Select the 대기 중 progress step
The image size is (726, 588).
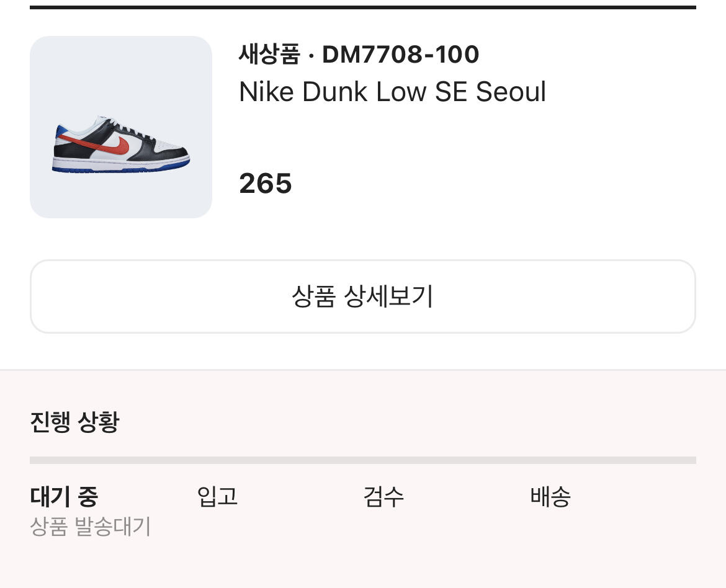(x=64, y=496)
